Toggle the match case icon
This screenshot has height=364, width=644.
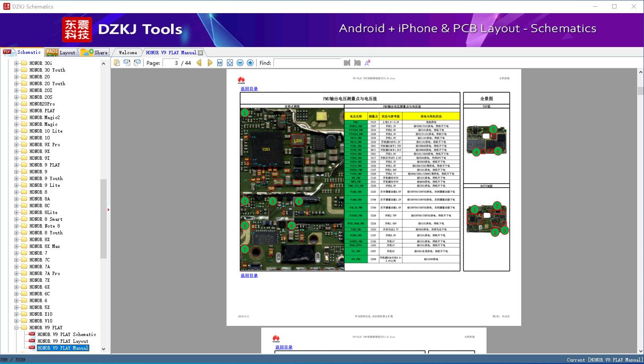point(368,63)
